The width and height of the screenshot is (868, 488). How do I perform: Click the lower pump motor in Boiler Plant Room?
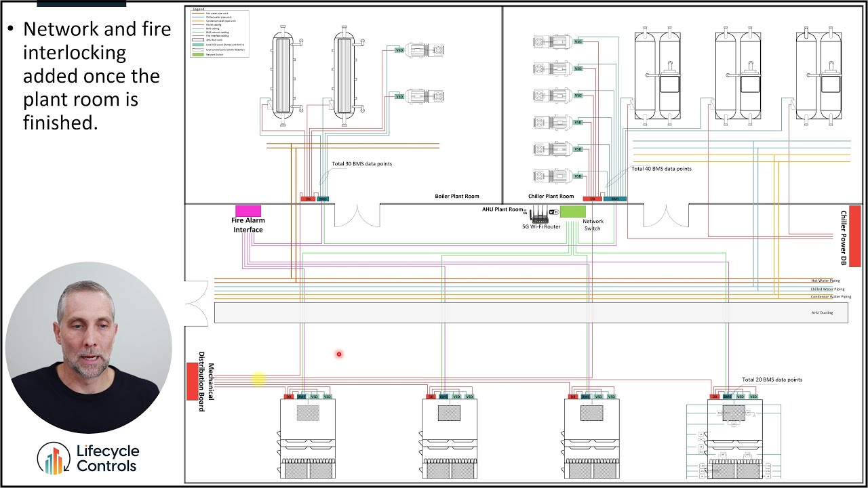425,96
